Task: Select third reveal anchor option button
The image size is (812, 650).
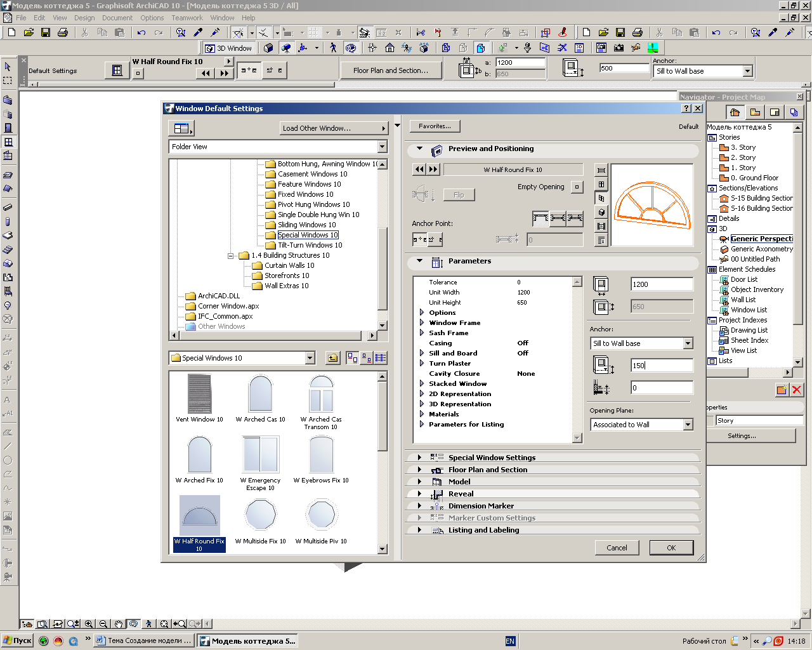Action: [x=575, y=218]
